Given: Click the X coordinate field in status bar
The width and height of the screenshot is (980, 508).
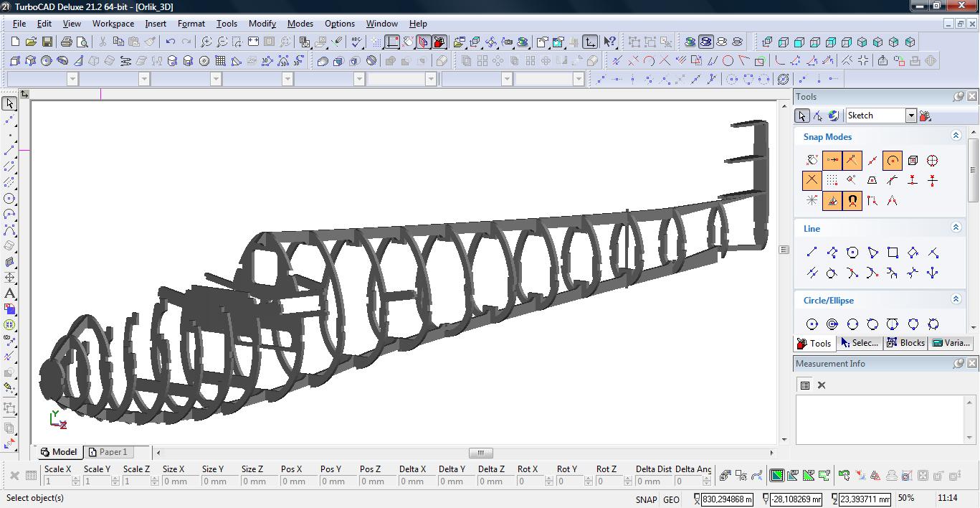Looking at the screenshot, I should [727, 499].
